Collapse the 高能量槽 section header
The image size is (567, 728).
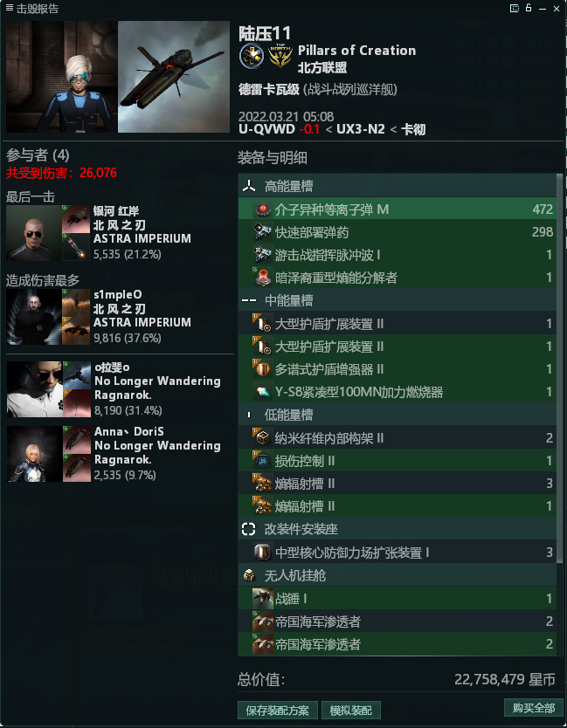pos(397,186)
